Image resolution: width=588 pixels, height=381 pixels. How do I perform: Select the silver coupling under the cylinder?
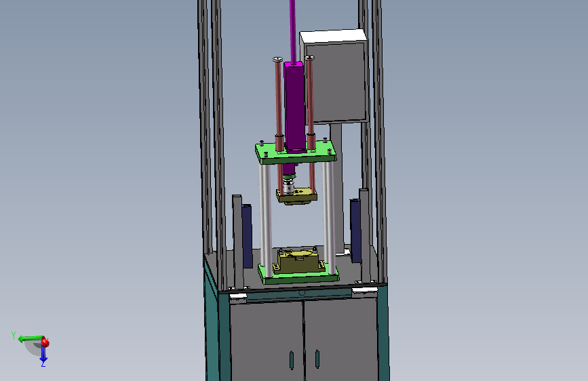click(x=288, y=187)
